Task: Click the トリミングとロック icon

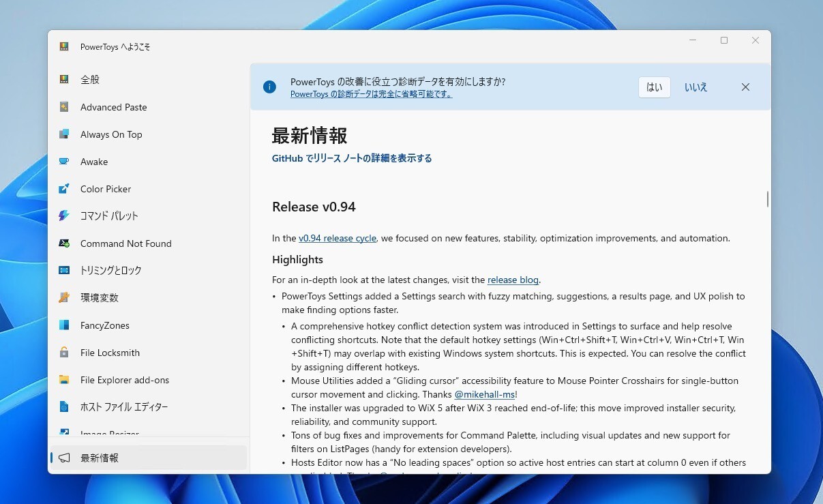Action: 64,271
